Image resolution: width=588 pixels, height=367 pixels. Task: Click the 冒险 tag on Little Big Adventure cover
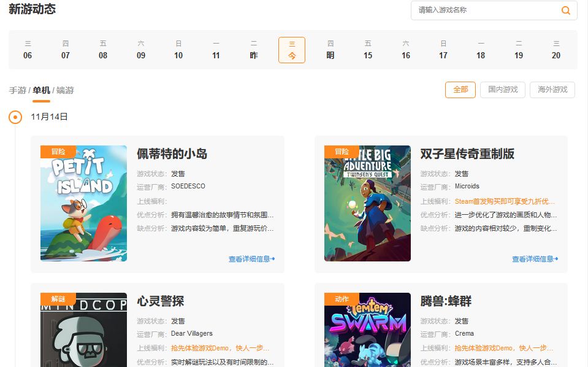(x=342, y=152)
